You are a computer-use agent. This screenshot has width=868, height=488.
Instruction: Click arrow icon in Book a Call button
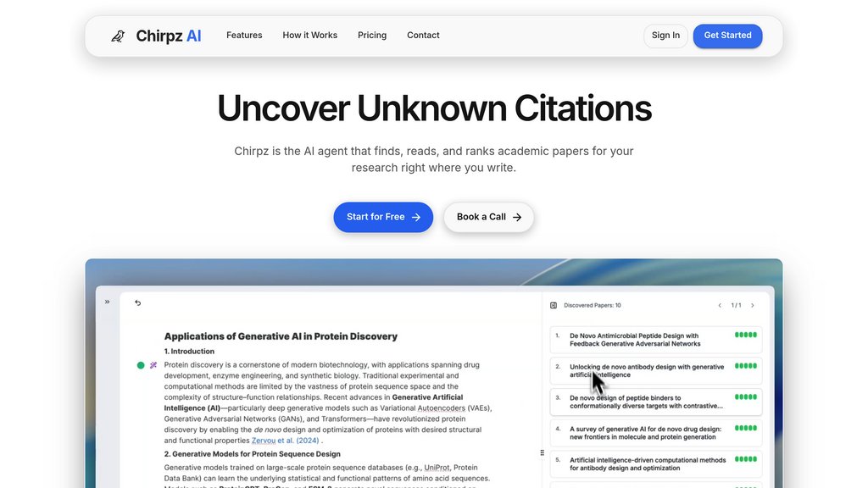pos(517,217)
